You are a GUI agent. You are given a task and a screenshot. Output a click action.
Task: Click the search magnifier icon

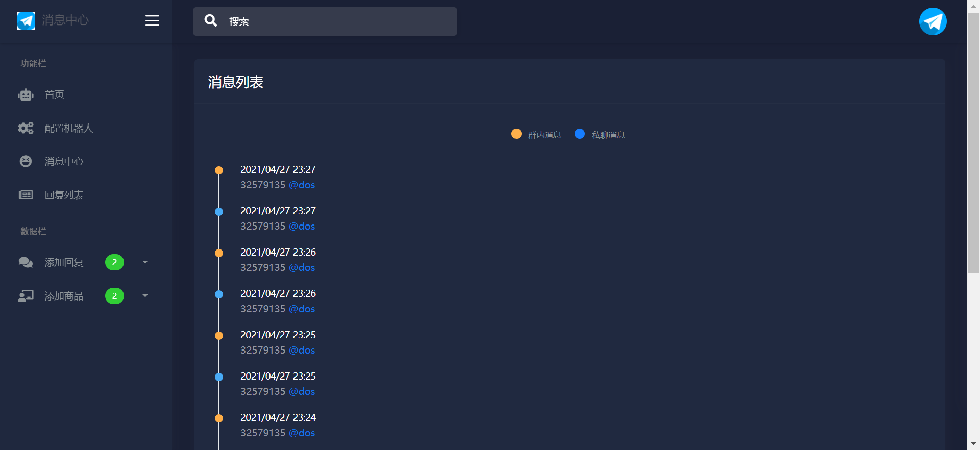coord(211,20)
